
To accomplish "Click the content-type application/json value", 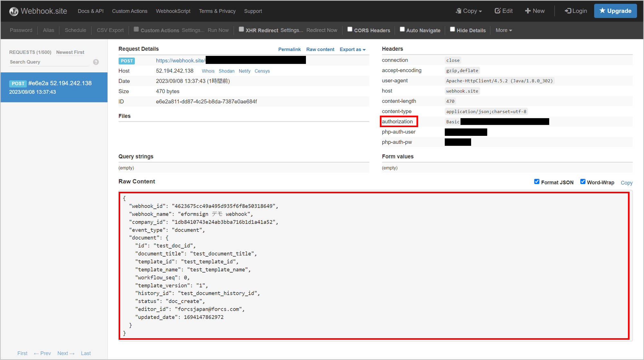I will click(486, 111).
